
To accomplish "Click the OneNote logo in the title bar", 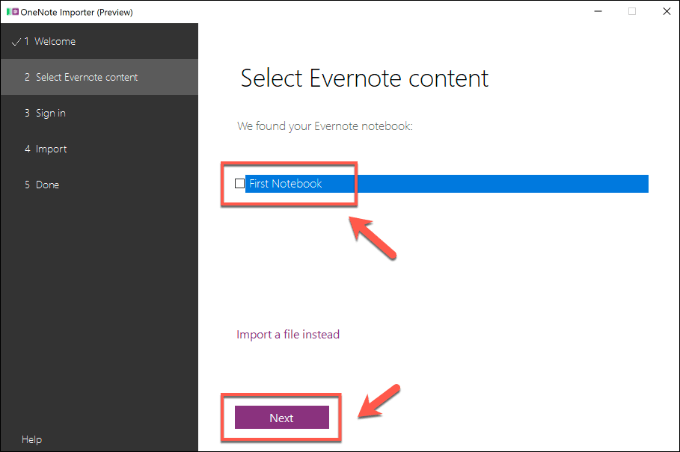I will click(10, 11).
